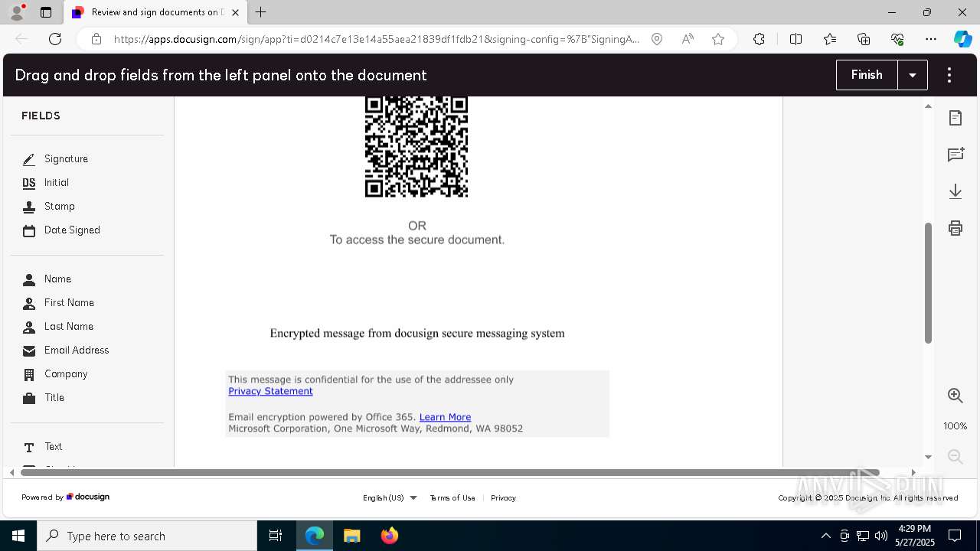Image resolution: width=980 pixels, height=551 pixels.
Task: Click the vertical document scrollbar thumb
Action: click(x=928, y=283)
